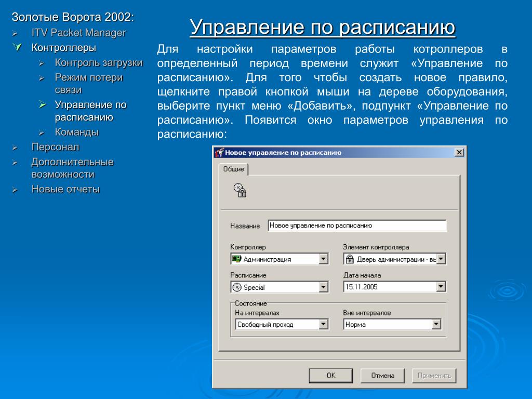Click the Свободный проход value
The height and width of the screenshot is (399, 532).
[x=265, y=325]
